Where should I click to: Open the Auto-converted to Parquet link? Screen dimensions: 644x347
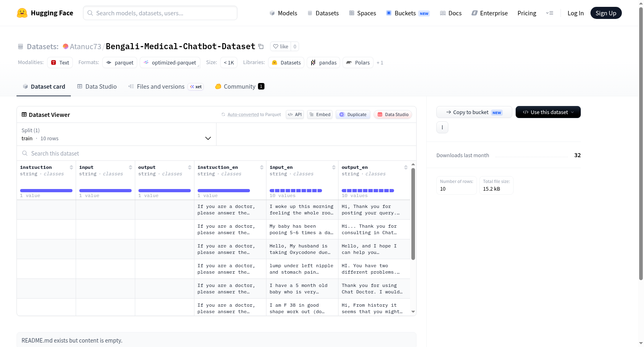click(x=254, y=114)
